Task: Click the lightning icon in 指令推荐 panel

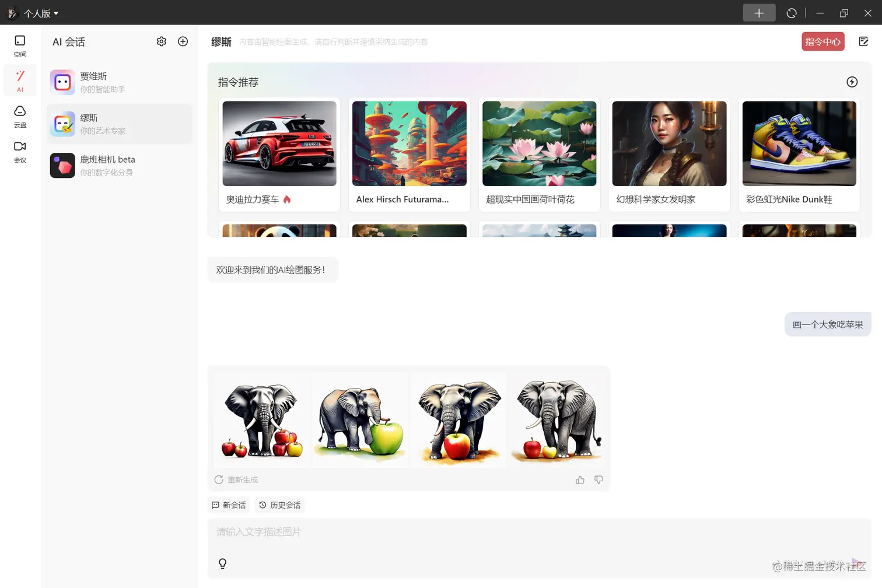Action: point(852,82)
